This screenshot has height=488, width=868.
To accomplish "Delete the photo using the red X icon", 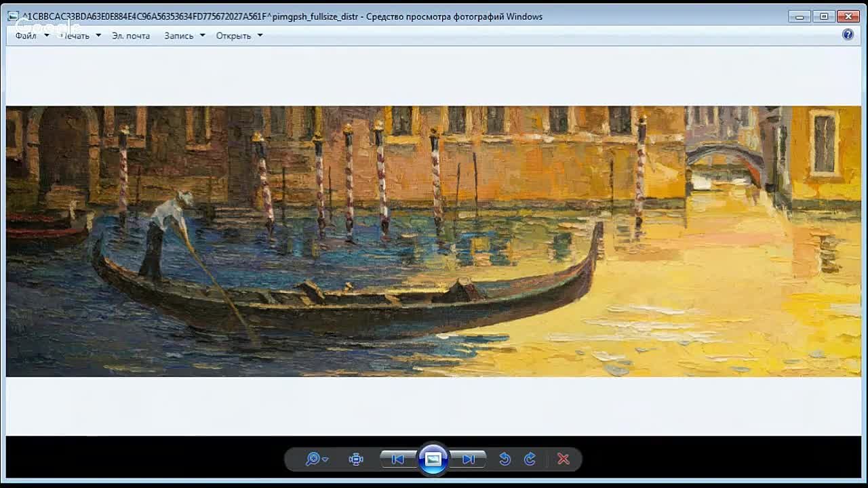I will point(563,459).
